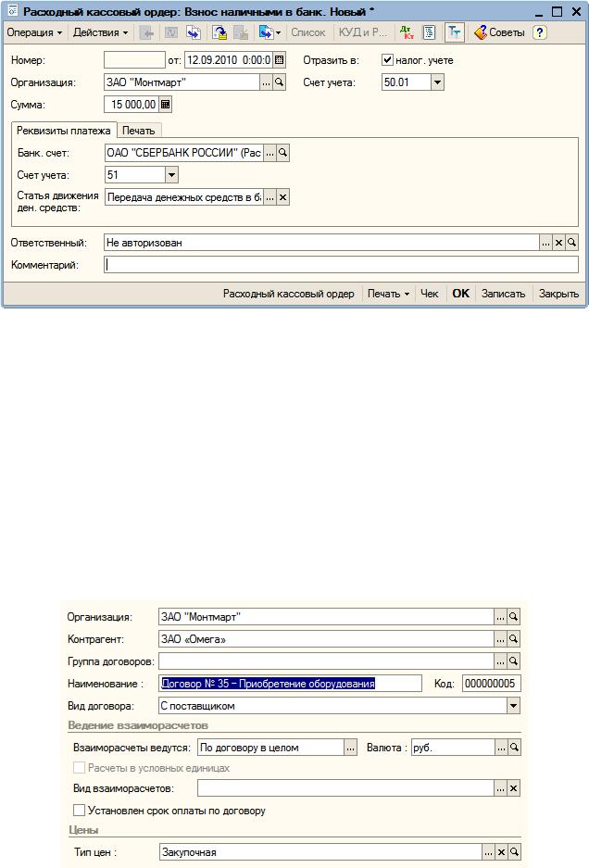This screenshot has width=589, height=868.
Task: Open selection for Взаиморасчеты ведутся
Action: (351, 748)
